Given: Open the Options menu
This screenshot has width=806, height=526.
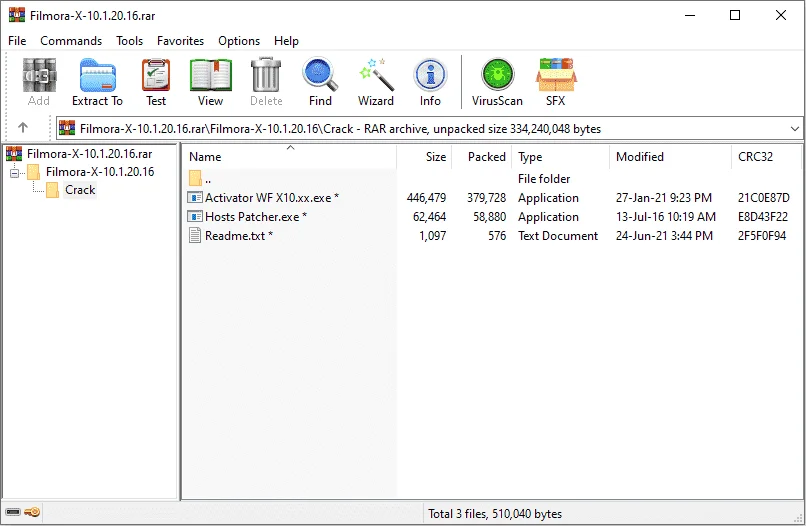Looking at the screenshot, I should [x=239, y=41].
